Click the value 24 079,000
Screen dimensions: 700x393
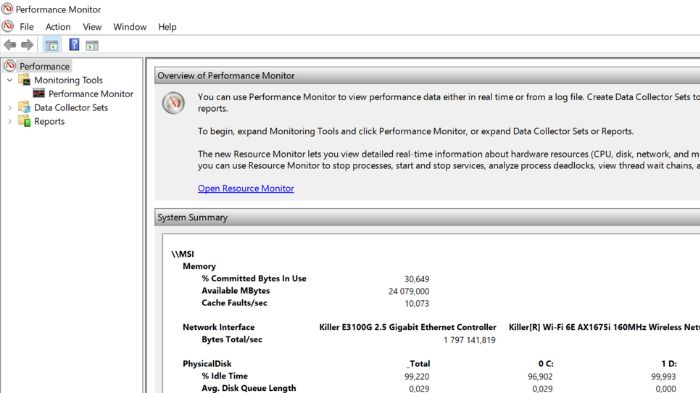(408, 291)
